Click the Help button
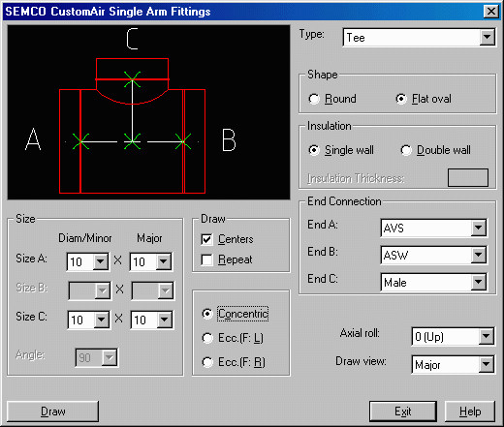 [x=470, y=412]
